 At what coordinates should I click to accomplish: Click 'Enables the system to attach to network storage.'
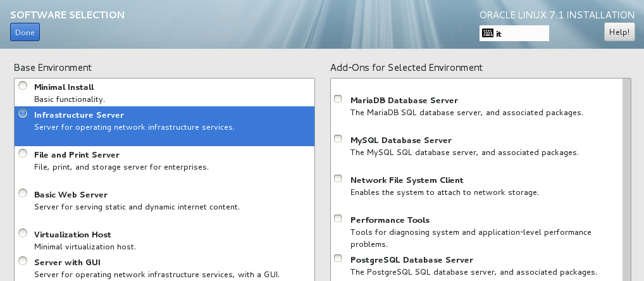(x=444, y=192)
